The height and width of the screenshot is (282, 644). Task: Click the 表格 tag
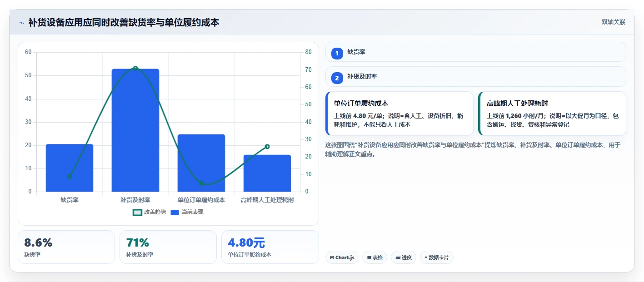(374, 257)
